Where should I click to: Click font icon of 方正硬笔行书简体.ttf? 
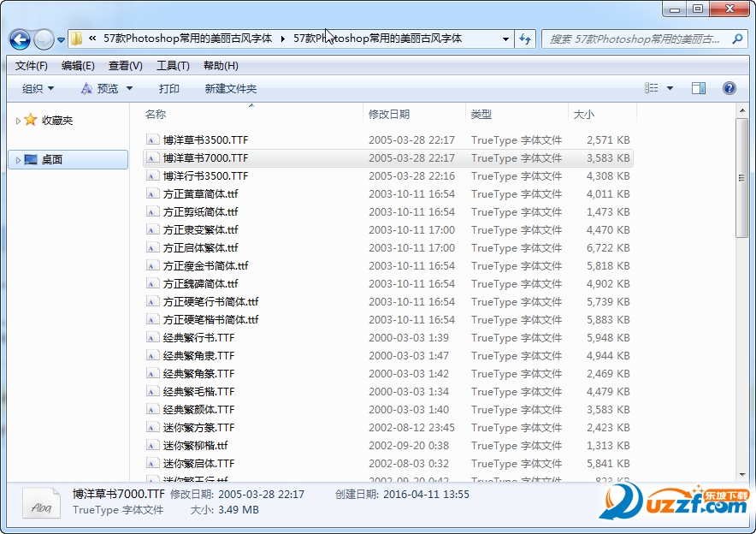coord(152,301)
